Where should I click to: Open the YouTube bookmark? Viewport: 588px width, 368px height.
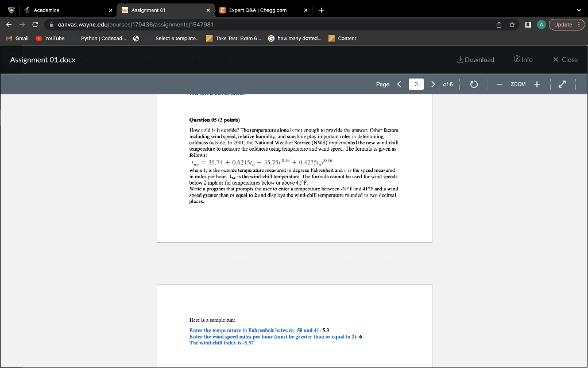pyautogui.click(x=50, y=39)
